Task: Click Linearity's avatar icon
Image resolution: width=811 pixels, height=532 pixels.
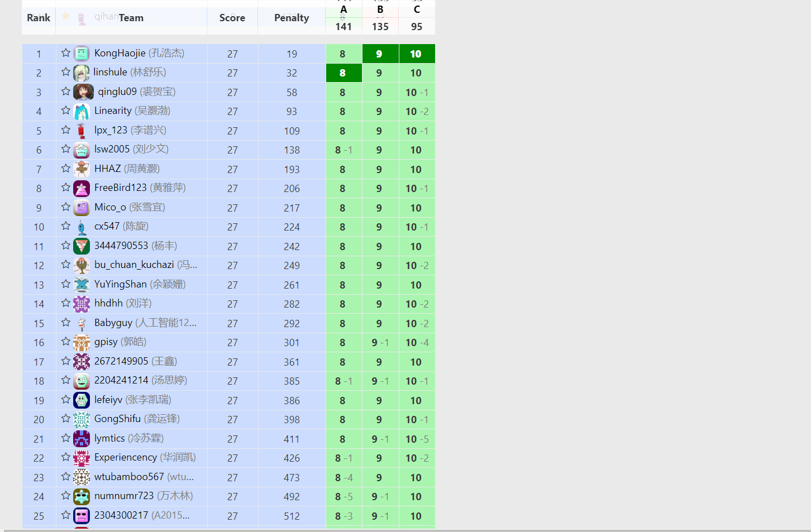Action: pyautogui.click(x=82, y=111)
